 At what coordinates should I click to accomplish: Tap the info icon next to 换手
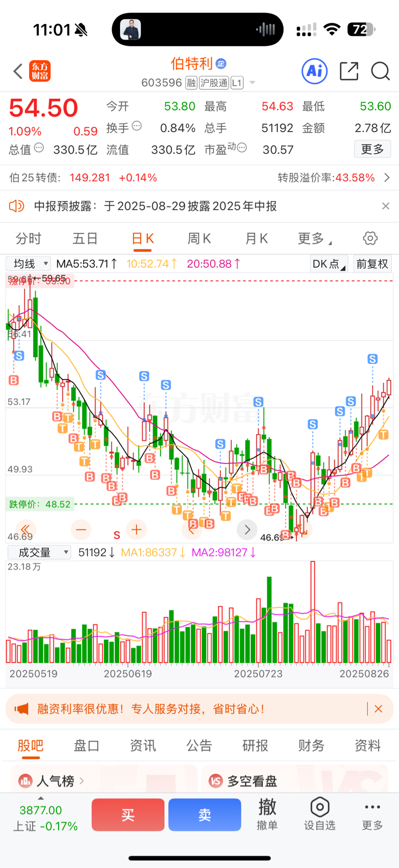click(x=137, y=125)
